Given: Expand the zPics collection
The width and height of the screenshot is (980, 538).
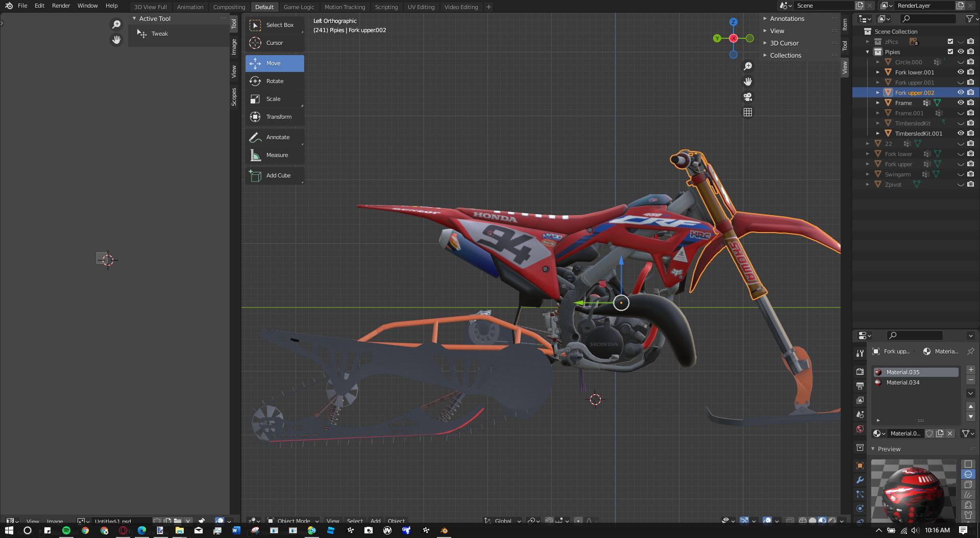Looking at the screenshot, I should (868, 42).
